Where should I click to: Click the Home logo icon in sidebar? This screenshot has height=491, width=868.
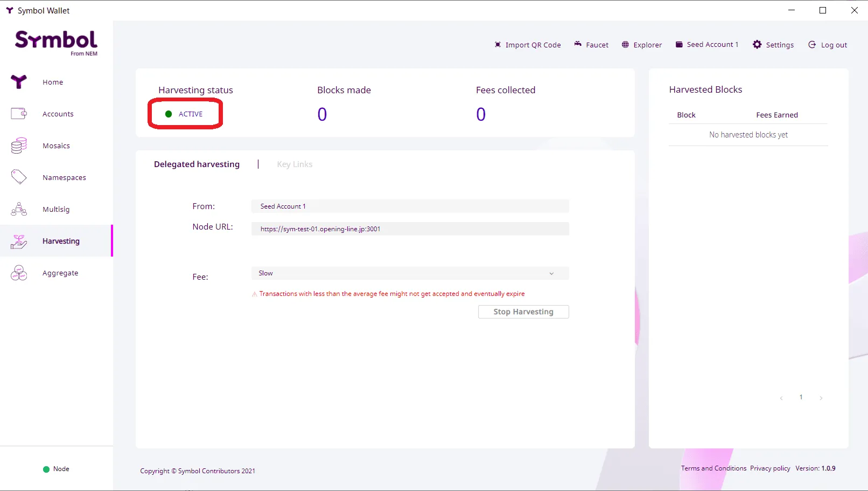(19, 82)
